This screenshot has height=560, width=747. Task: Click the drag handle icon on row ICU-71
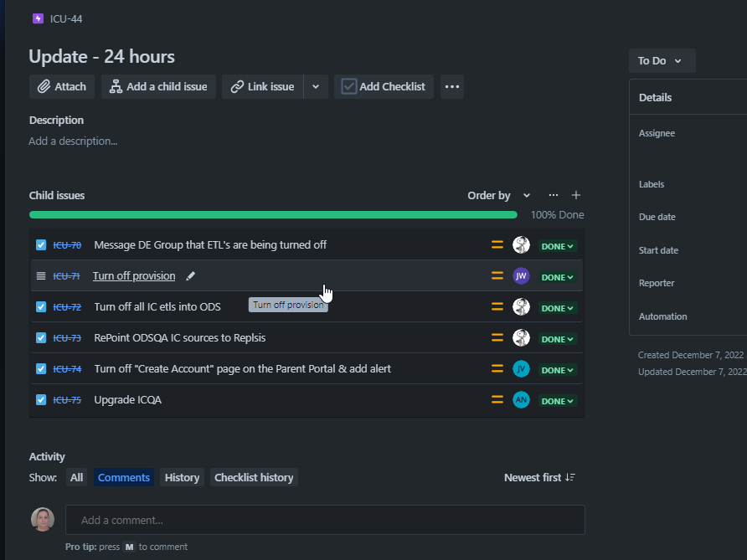[x=41, y=276]
